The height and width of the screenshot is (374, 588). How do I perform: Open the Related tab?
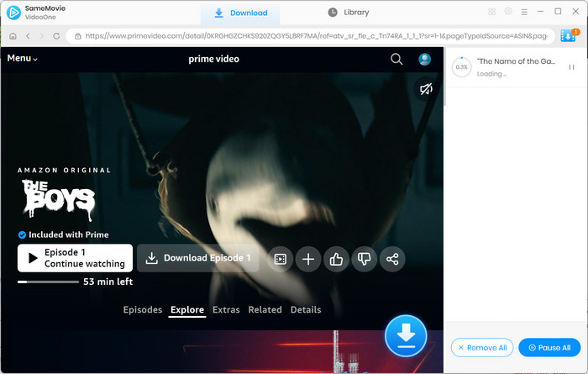pos(265,309)
